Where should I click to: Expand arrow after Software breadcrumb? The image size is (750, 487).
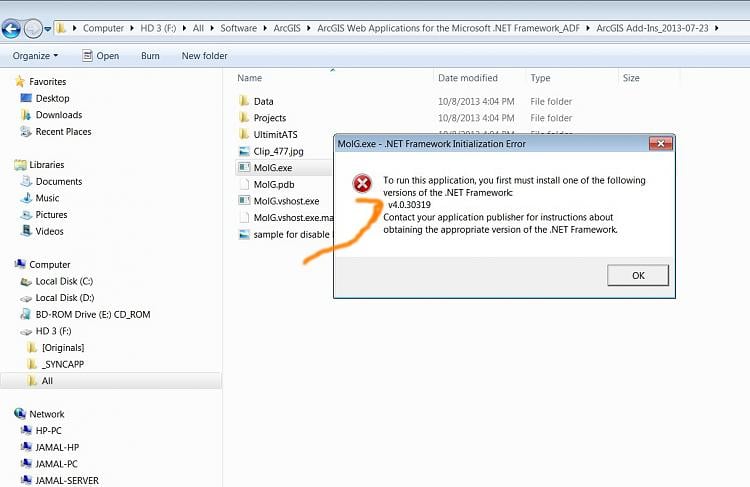tap(265, 28)
